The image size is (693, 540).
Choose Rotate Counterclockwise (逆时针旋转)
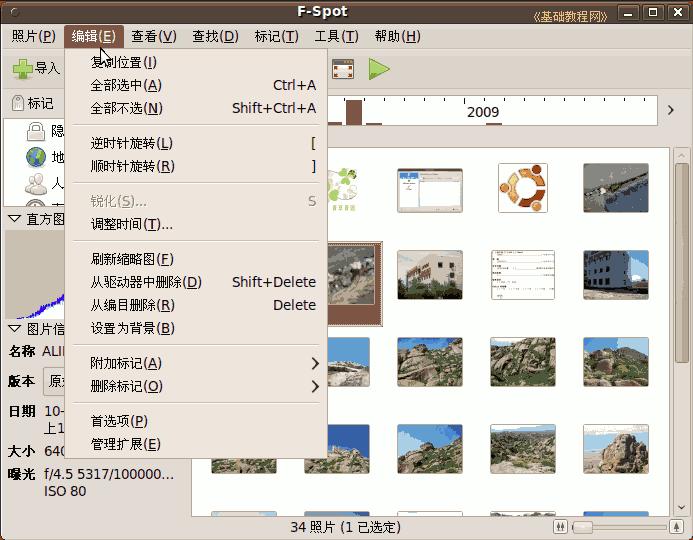click(x=196, y=144)
